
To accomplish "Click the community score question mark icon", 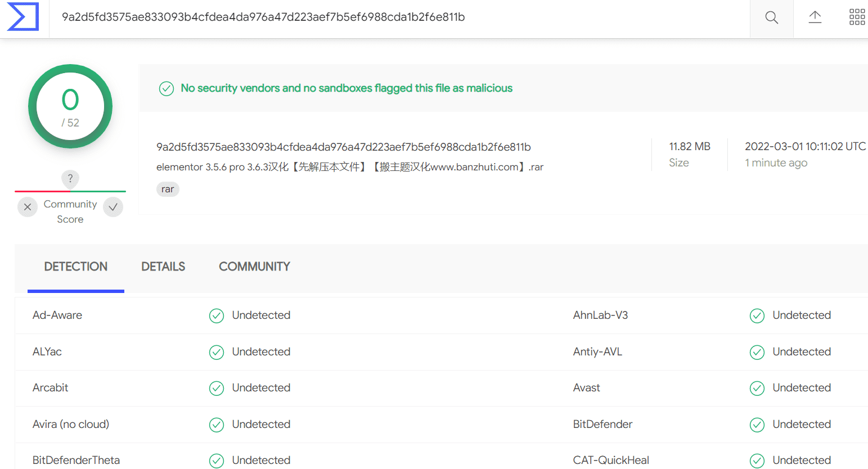I will coord(70,179).
